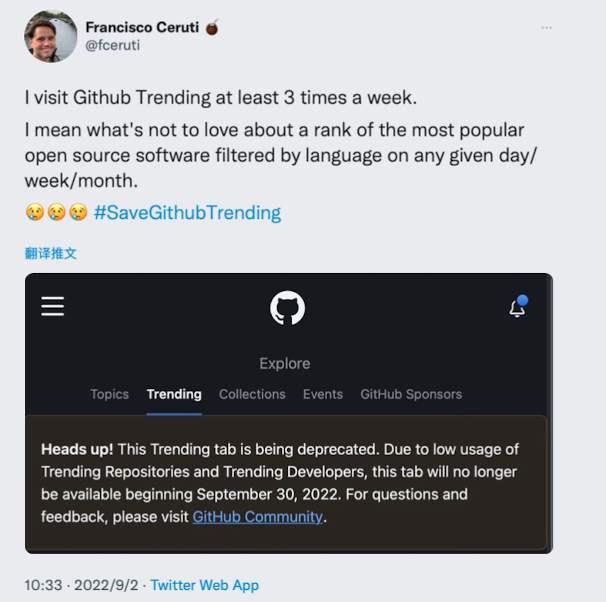Click Francisco Ceruti's profile avatar
This screenshot has width=606, height=602.
pos(47,36)
